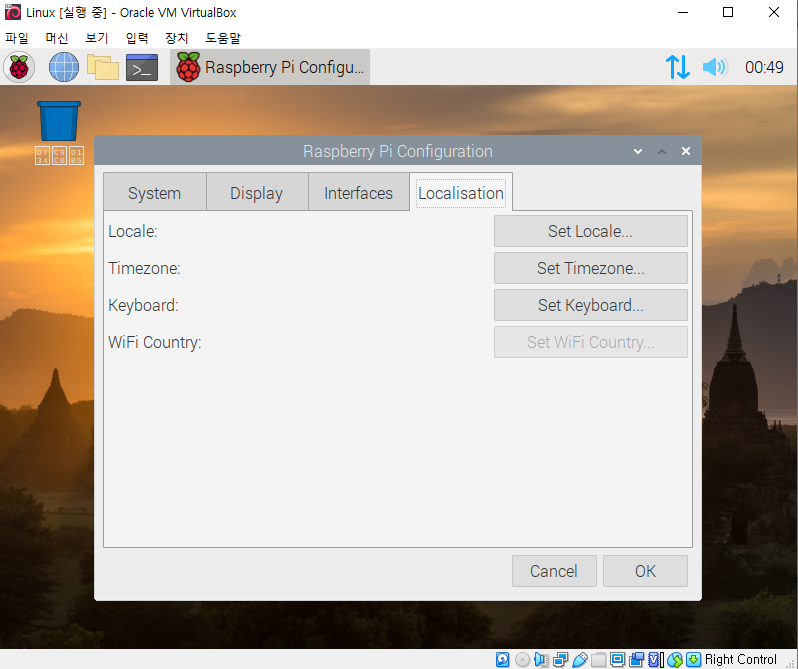Close the Raspberry Pi Configuration dialog
This screenshot has width=798, height=669.
point(686,151)
